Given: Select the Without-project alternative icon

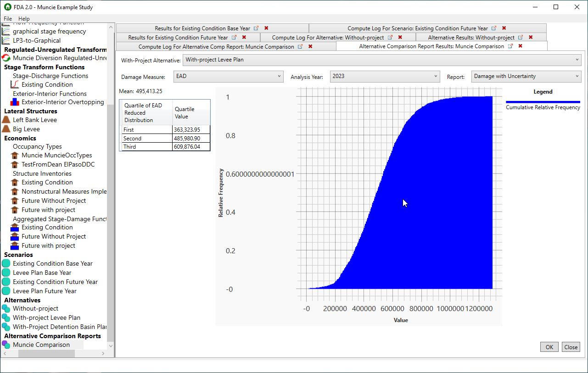Looking at the screenshot, I should [x=6, y=308].
